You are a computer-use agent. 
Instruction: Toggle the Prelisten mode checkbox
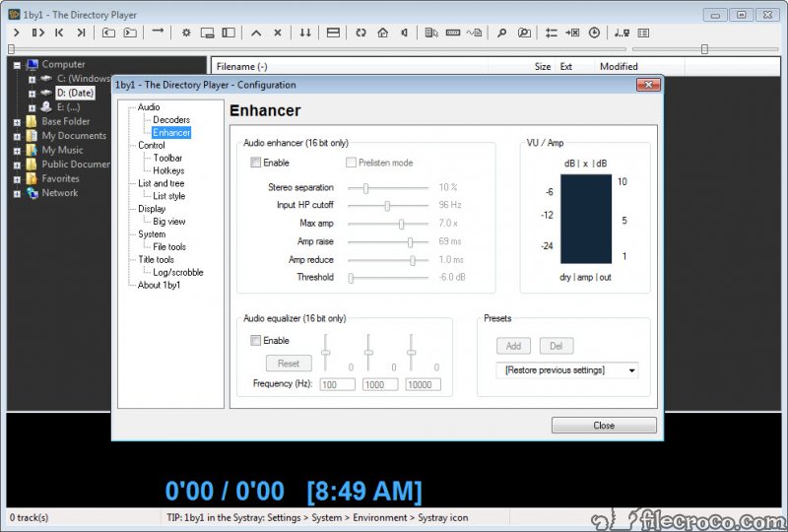click(x=351, y=163)
